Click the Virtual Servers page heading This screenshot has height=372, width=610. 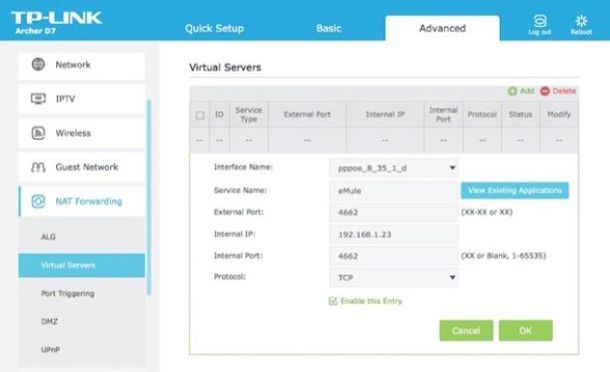(x=225, y=67)
